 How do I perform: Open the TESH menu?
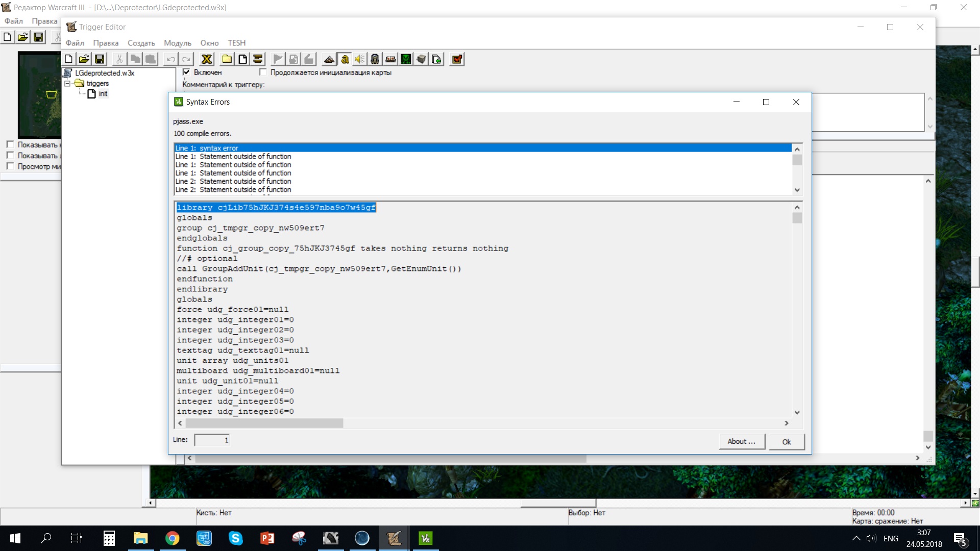point(236,43)
